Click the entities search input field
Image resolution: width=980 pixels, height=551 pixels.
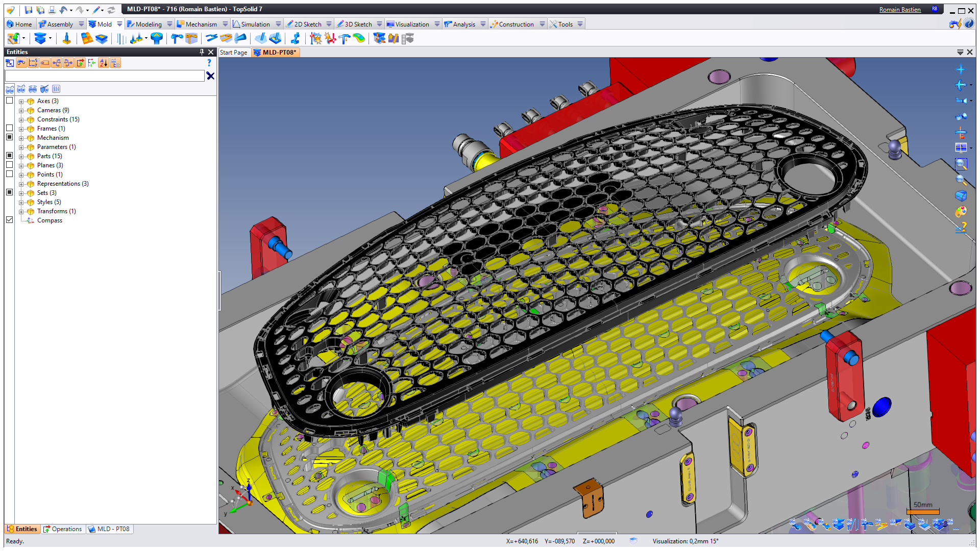click(104, 76)
